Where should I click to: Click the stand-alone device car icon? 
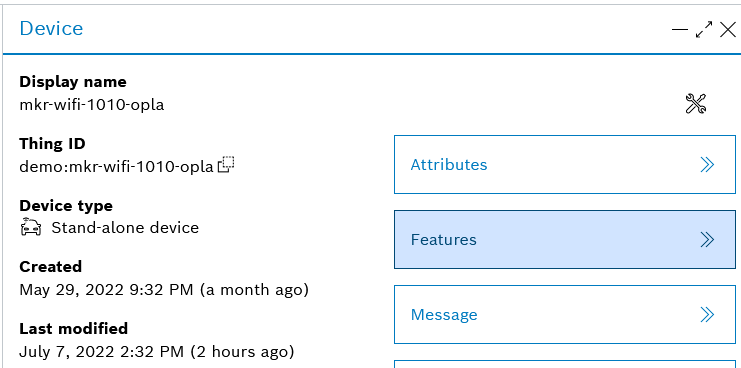[x=31, y=227]
